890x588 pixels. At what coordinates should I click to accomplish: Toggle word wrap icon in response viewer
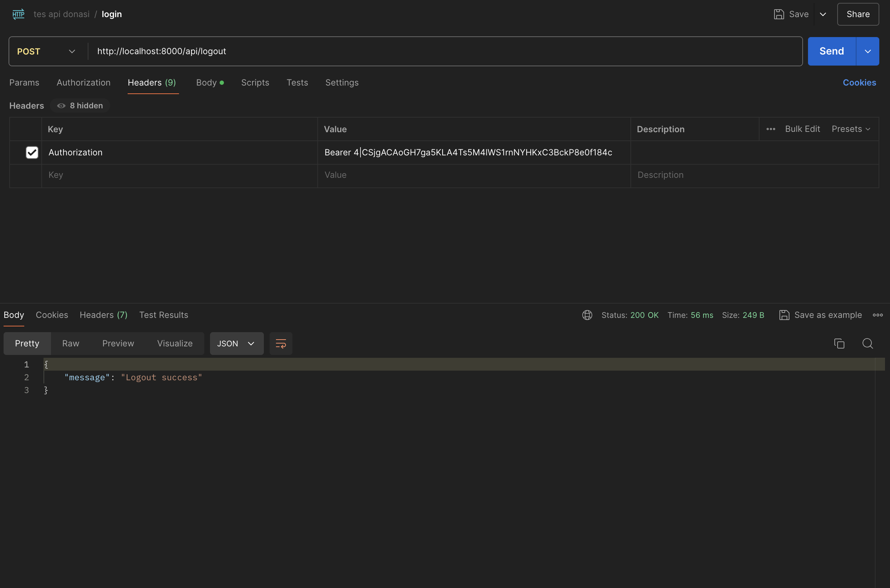click(281, 344)
